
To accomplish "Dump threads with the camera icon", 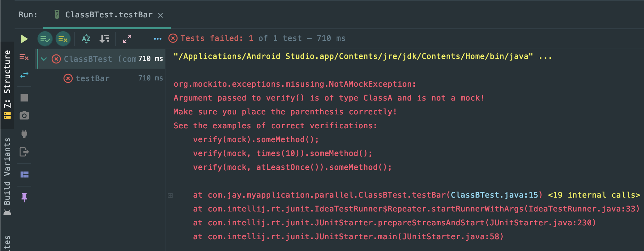I will pos(24,115).
